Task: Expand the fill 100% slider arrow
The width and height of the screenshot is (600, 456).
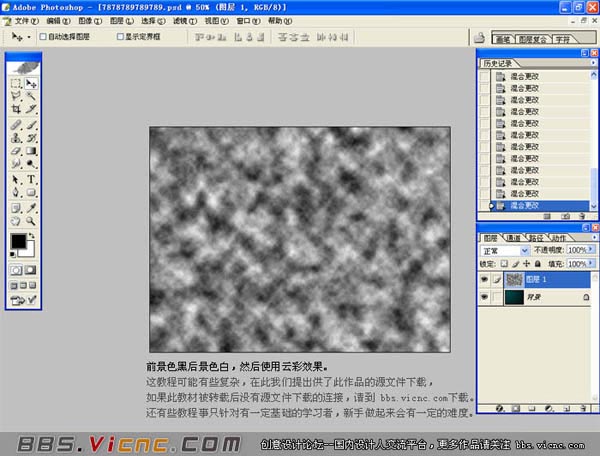Action: 591,264
